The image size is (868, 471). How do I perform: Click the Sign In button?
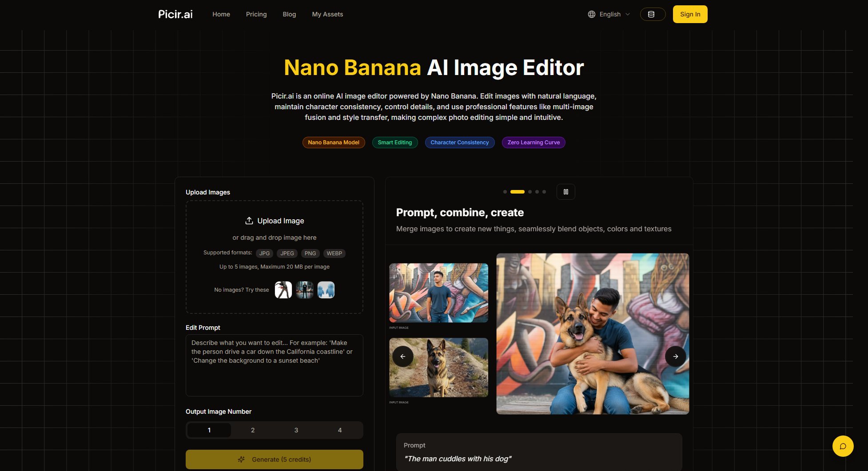coord(690,14)
